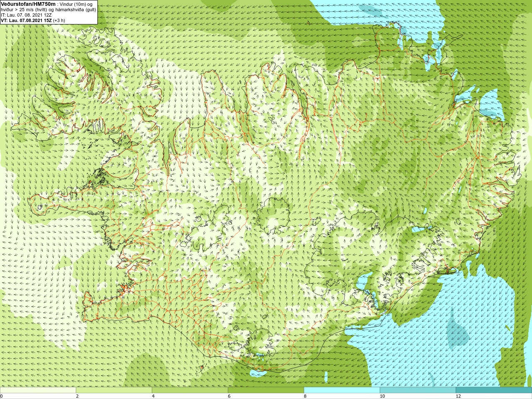
Task: Click the '8' label on the wind scale
Action: (305, 396)
